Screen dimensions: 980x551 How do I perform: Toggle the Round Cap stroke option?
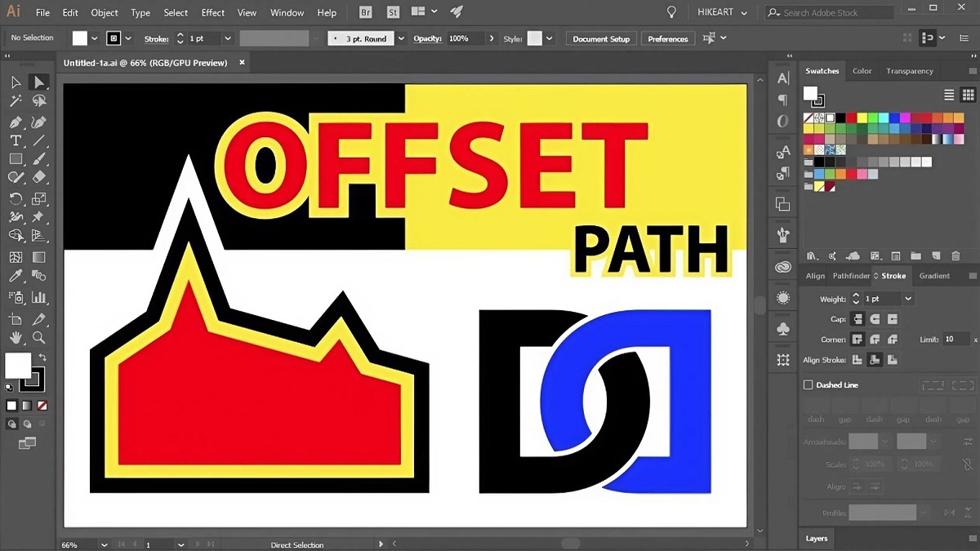click(x=875, y=318)
